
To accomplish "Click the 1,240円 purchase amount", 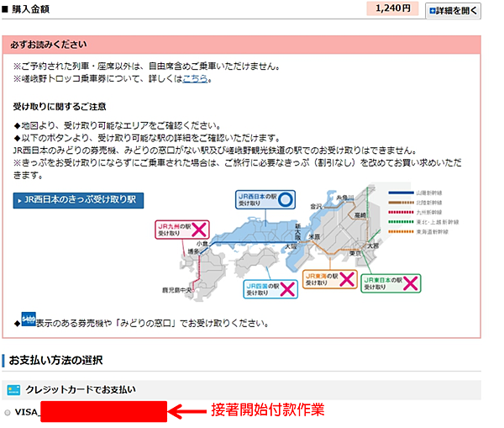I will coord(393,8).
